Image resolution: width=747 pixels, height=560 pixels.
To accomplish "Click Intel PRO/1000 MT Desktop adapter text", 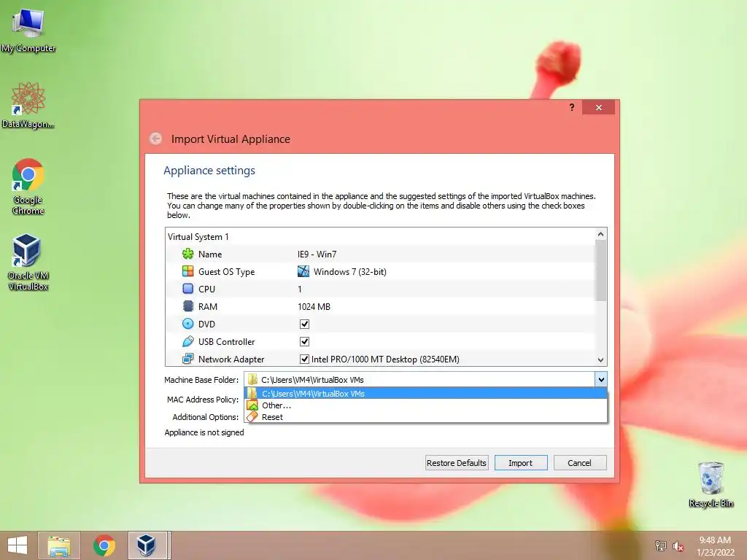I will (x=385, y=359).
